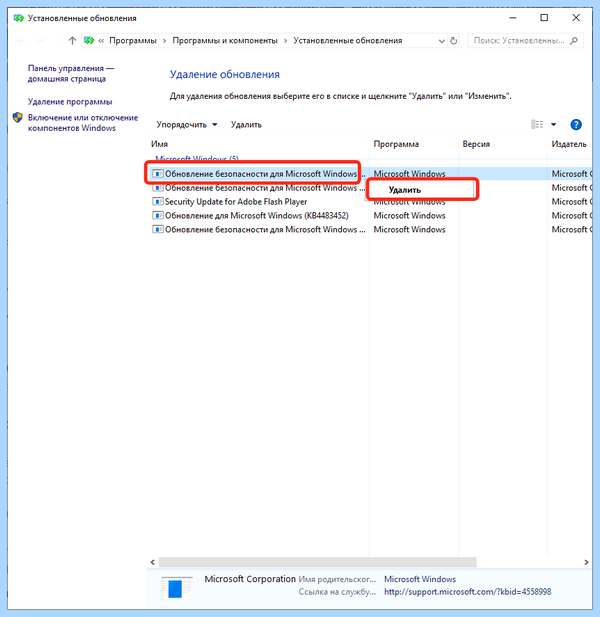The image size is (600, 617).
Task: Click the title bar window icon
Action: tap(18, 18)
